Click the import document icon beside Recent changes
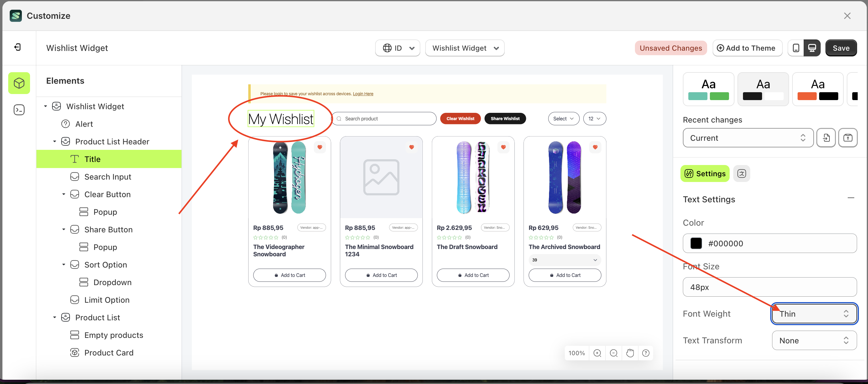The height and width of the screenshot is (384, 868). [x=826, y=138]
